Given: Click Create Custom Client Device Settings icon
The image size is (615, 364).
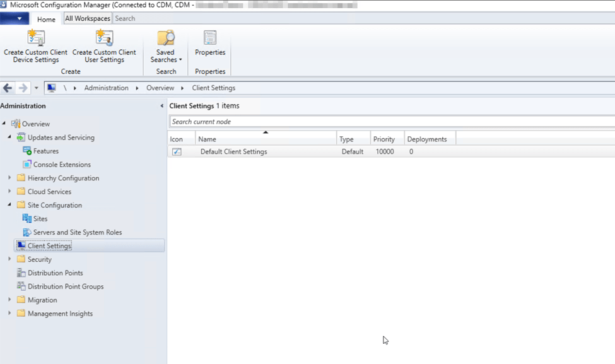Looking at the screenshot, I should tap(36, 38).
